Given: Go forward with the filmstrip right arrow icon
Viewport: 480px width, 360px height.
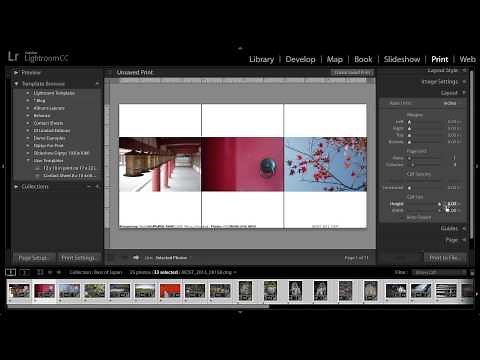Looking at the screenshot, I should tap(59, 272).
